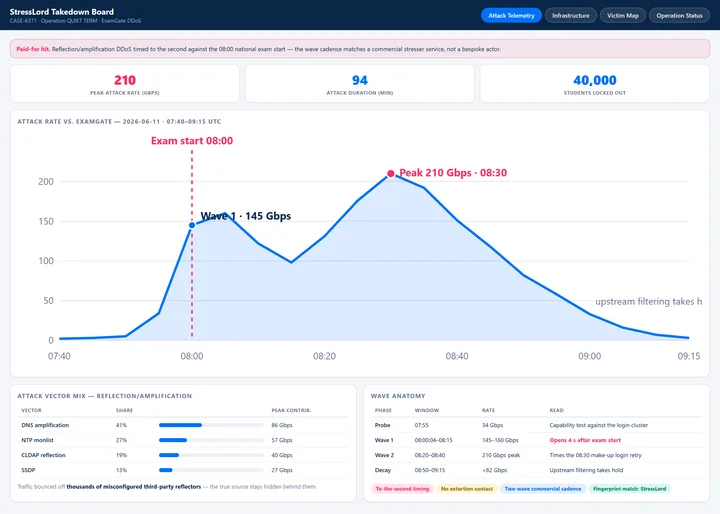720x514 pixels.
Task: Click the DNS amplification share bar
Action: click(x=211, y=425)
